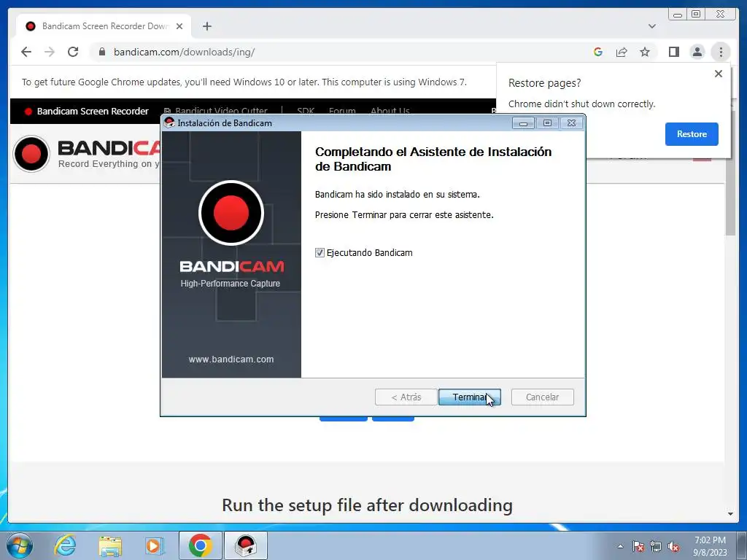The width and height of the screenshot is (747, 560).
Task: Show hidden system tray icons
Action: [x=620, y=546]
